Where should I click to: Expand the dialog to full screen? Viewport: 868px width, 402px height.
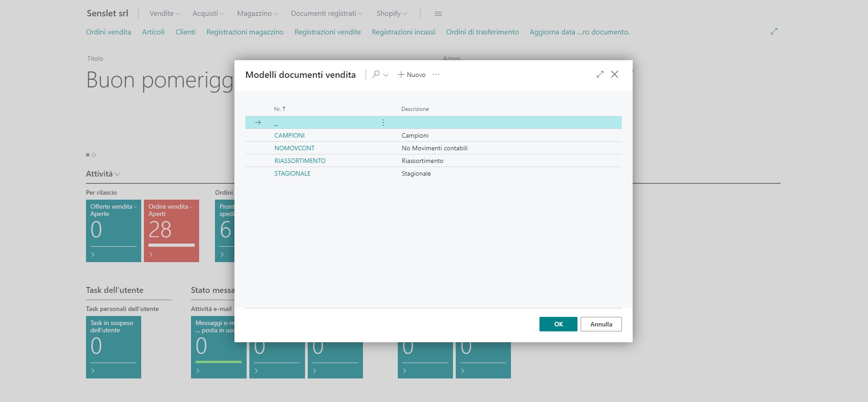tap(600, 74)
